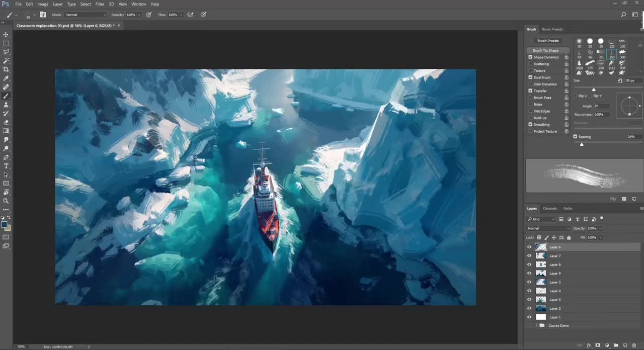Select the Eyedropper tool
The image size is (644, 350).
[x=6, y=78]
